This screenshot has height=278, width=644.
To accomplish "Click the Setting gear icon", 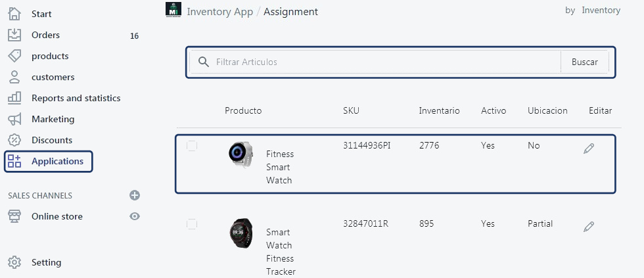I will 14,262.
